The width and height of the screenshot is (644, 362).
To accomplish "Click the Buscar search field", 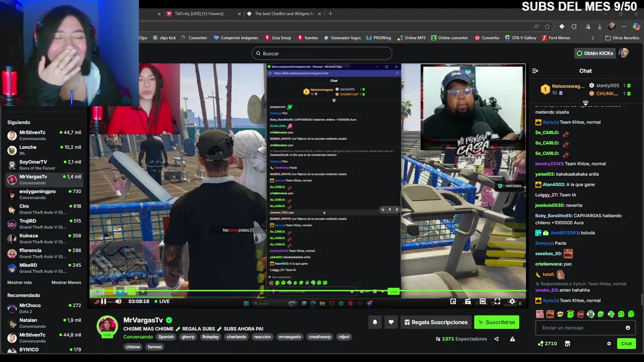I will coord(322,53).
